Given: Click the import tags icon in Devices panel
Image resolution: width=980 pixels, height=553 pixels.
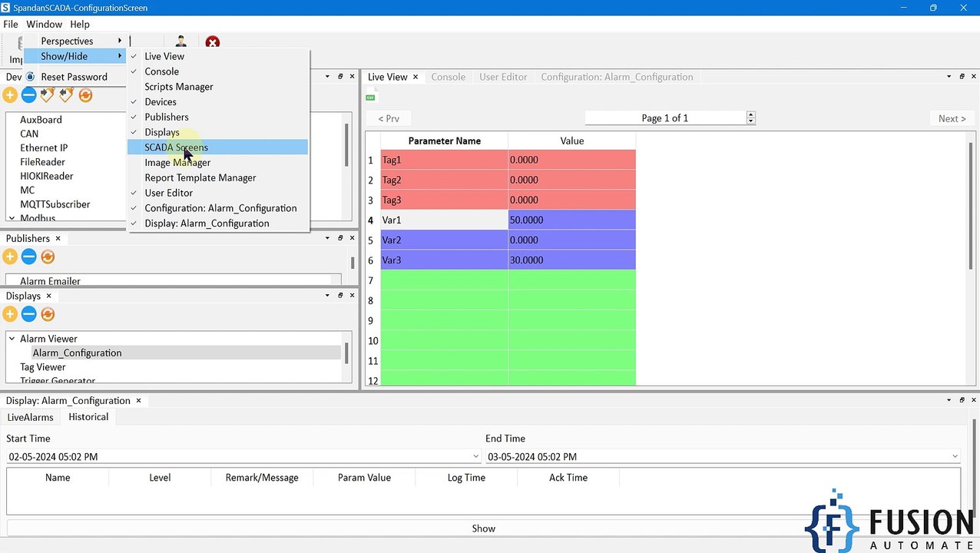Looking at the screenshot, I should point(48,95).
